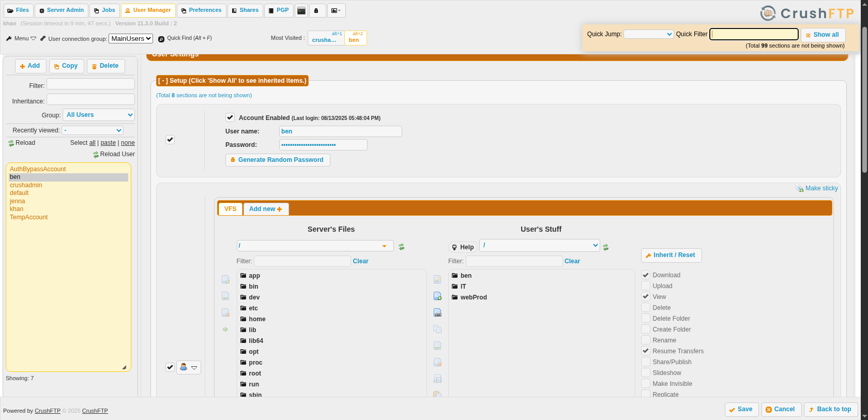The width and height of the screenshot is (868, 420).
Task: Open the Quick Jump dropdown
Action: (648, 34)
